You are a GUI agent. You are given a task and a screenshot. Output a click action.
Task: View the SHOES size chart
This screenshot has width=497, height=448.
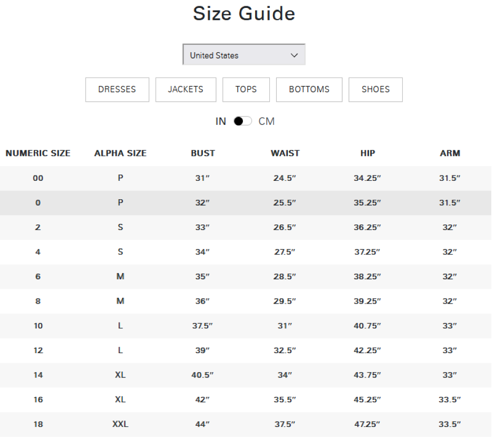tap(375, 90)
